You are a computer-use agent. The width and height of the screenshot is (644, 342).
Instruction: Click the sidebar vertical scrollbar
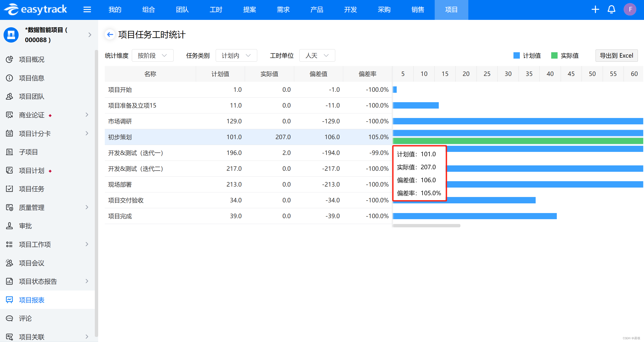coord(96,194)
